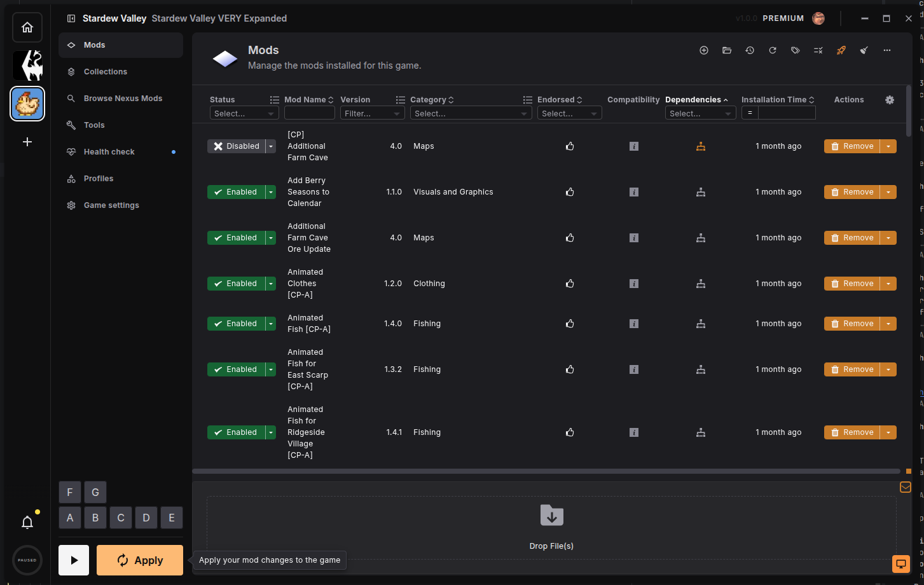Open the Home dashboard icon

click(x=27, y=27)
